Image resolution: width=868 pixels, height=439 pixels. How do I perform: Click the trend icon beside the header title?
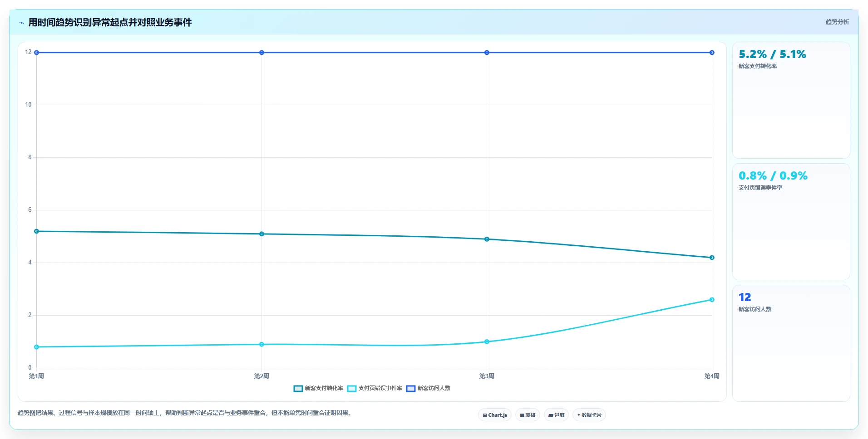pos(21,23)
